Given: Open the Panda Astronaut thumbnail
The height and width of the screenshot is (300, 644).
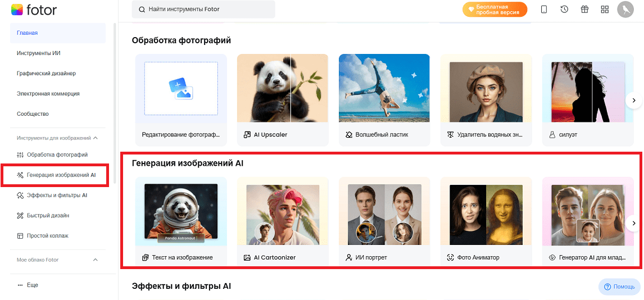Looking at the screenshot, I should click(x=181, y=211).
